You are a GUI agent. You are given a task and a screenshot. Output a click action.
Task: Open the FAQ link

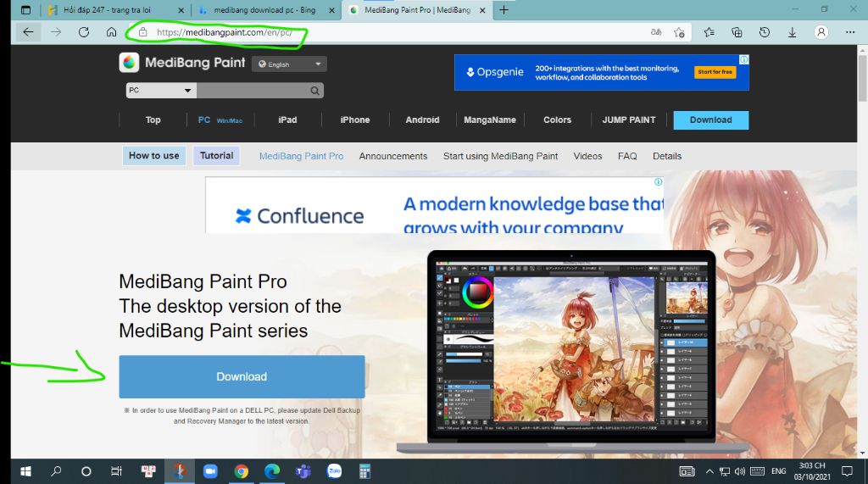[627, 156]
